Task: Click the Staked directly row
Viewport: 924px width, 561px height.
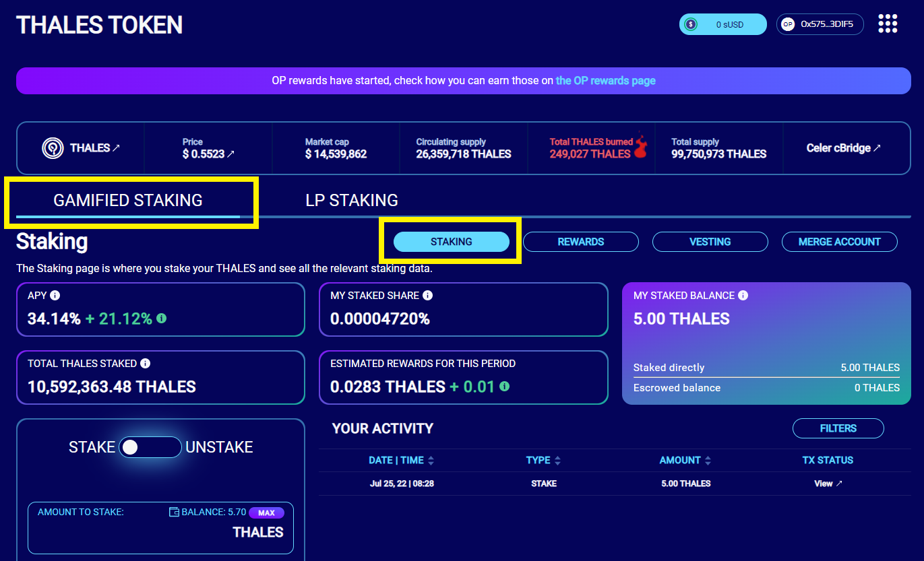Action: pyautogui.click(x=766, y=368)
